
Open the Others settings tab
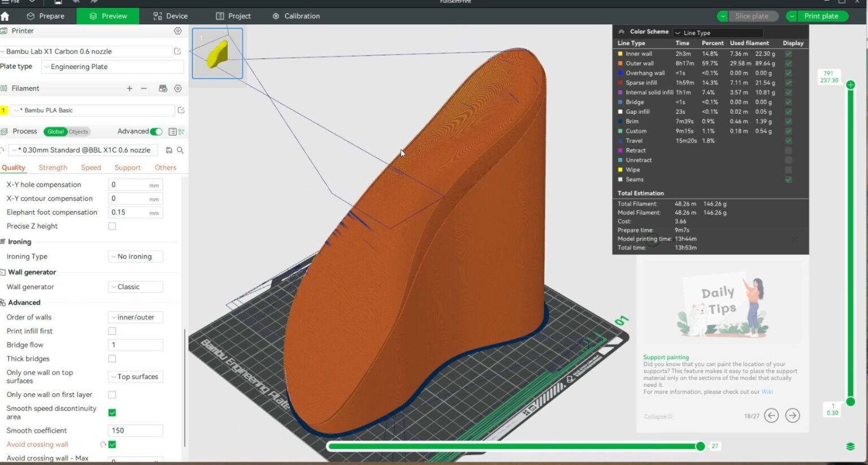click(x=166, y=168)
